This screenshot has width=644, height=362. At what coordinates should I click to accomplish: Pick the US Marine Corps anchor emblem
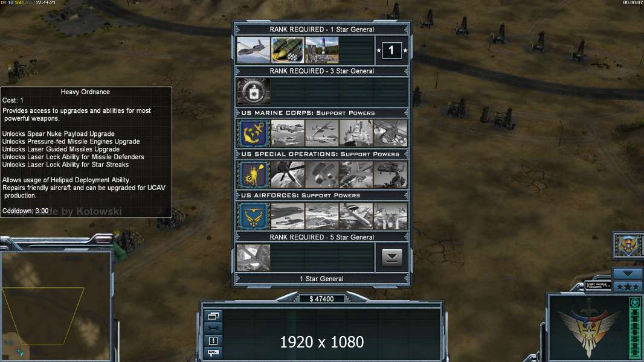[253, 133]
